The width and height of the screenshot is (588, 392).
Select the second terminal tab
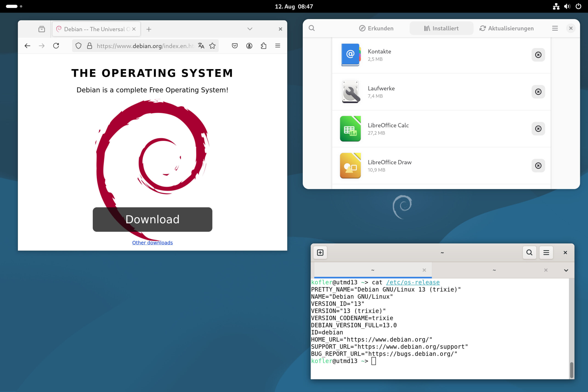pyautogui.click(x=494, y=270)
